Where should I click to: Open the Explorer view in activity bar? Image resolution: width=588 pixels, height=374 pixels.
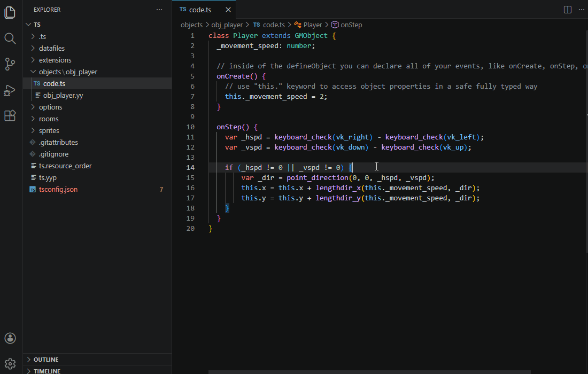pos(10,13)
